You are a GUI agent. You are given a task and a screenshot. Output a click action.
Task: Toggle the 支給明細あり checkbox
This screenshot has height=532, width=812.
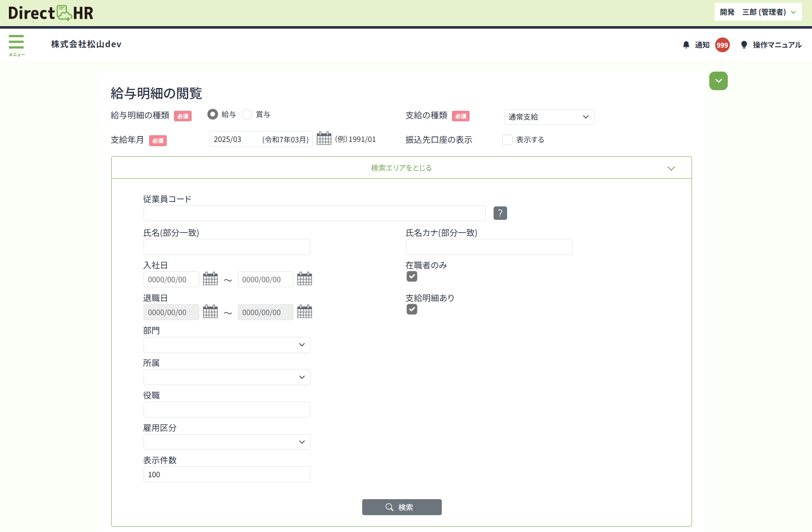point(412,309)
